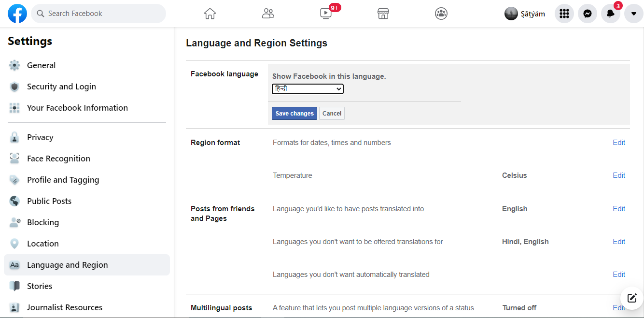Edit the Multilingual posts setting

[619, 308]
